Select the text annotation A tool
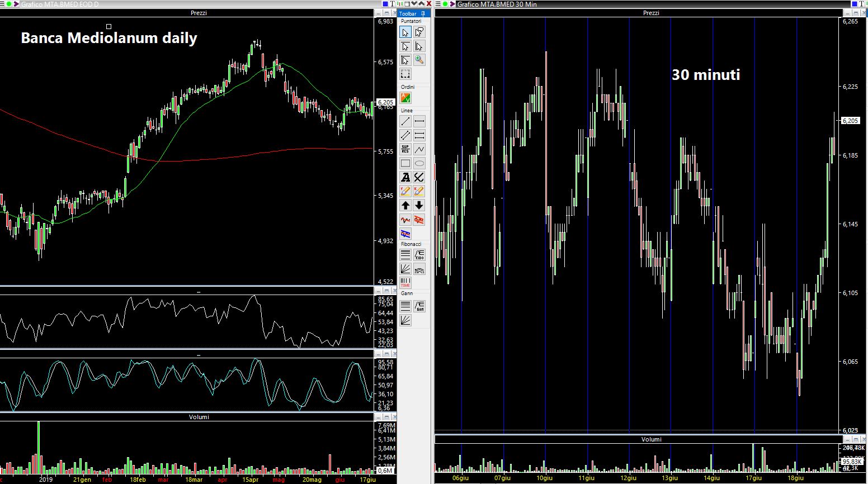The image size is (868, 484). [x=405, y=177]
